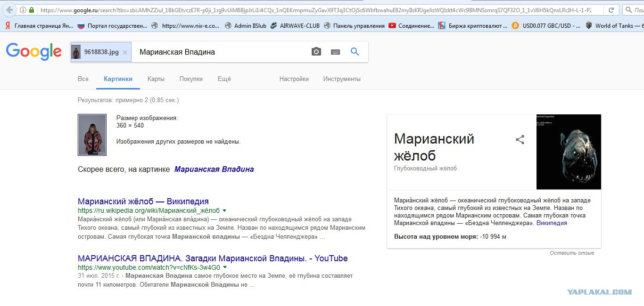Open the Википедия link in knowledge panel
Viewport: 644px width, 306px height.
coord(552,223)
